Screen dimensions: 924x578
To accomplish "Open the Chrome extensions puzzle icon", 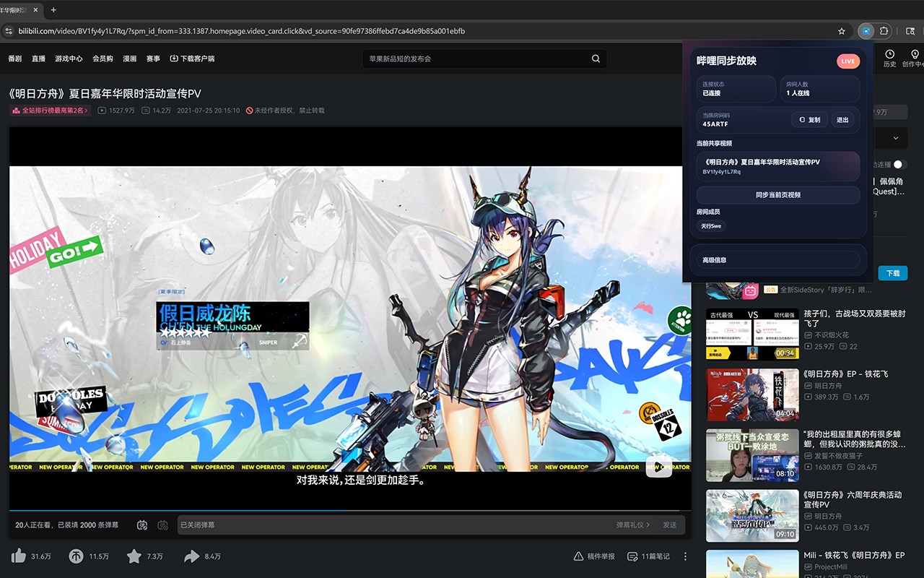I will (884, 31).
